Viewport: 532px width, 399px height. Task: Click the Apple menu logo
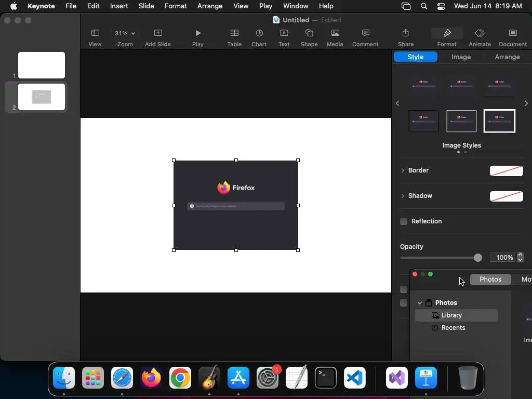[x=14, y=6]
